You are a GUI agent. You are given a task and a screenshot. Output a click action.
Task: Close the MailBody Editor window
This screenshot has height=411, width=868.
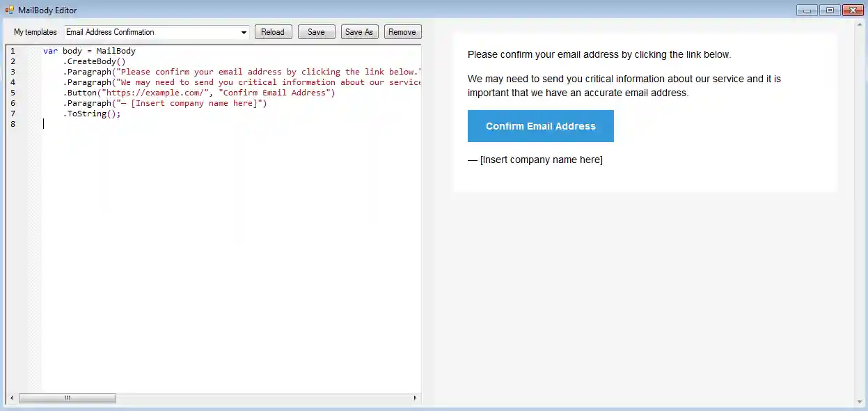coord(852,10)
